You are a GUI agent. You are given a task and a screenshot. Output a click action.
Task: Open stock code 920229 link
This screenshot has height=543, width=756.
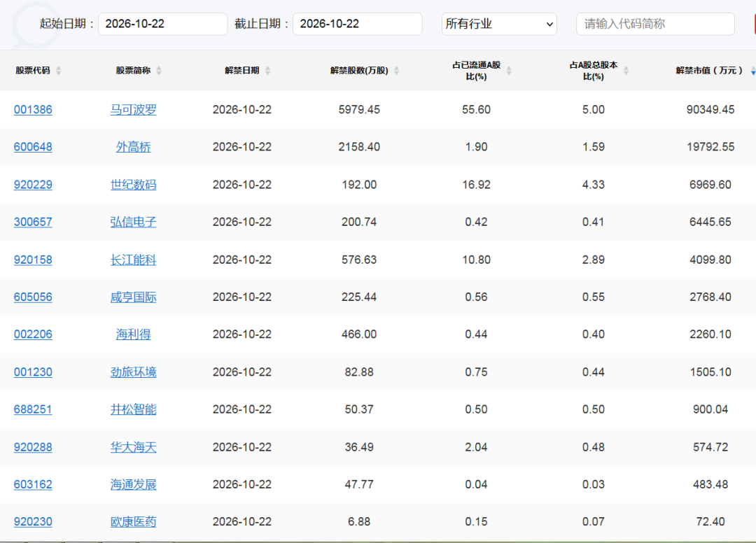tap(33, 185)
